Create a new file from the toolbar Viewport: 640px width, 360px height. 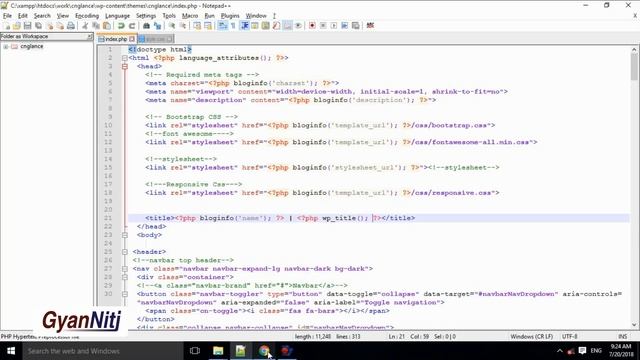pyautogui.click(x=7, y=26)
